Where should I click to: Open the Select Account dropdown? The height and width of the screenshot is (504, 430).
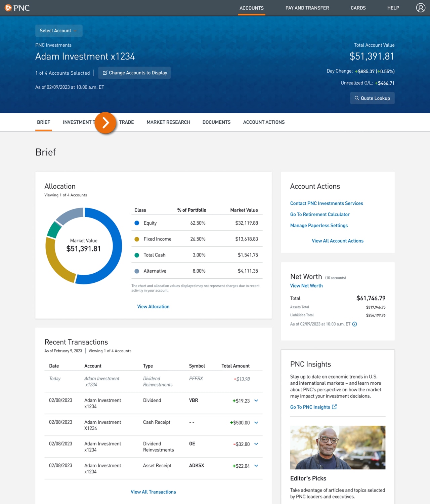click(x=59, y=31)
